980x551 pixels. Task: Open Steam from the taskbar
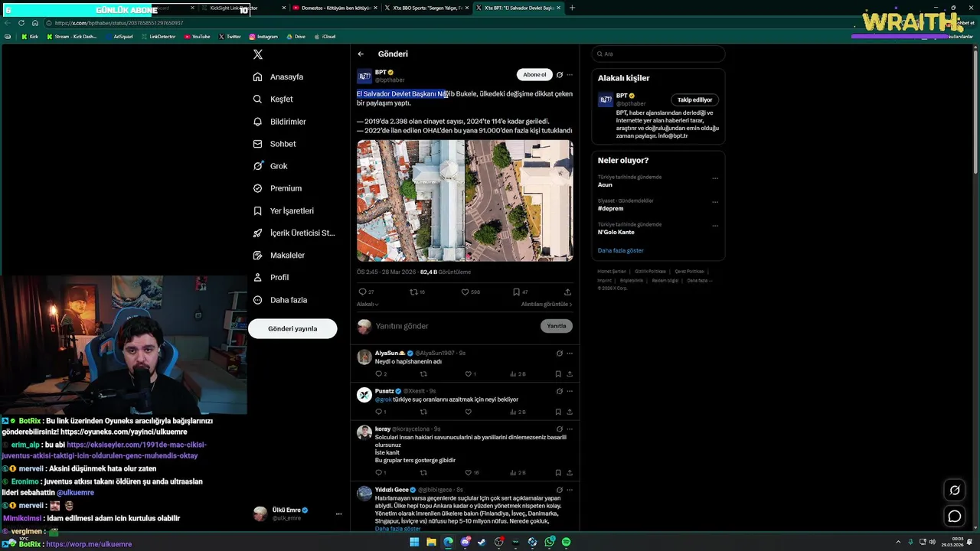tap(482, 542)
